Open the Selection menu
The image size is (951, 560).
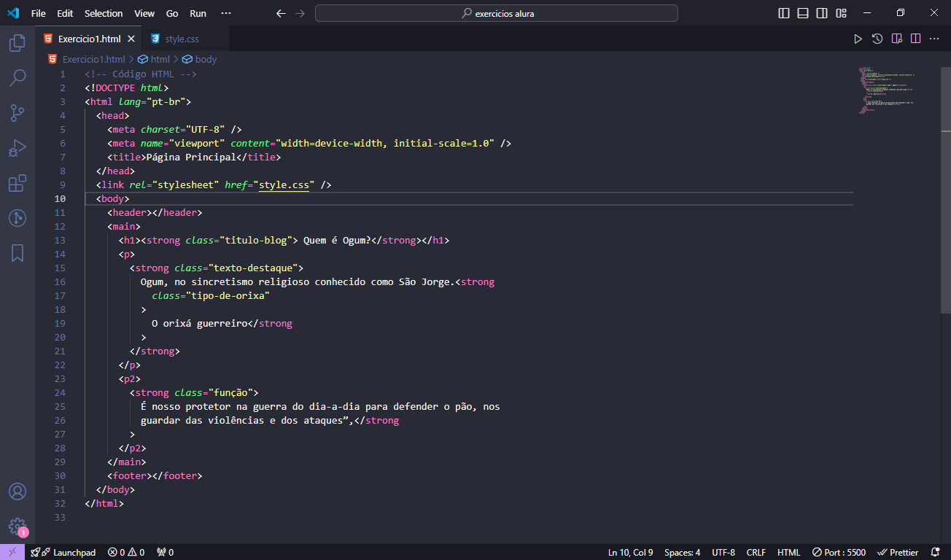click(104, 13)
